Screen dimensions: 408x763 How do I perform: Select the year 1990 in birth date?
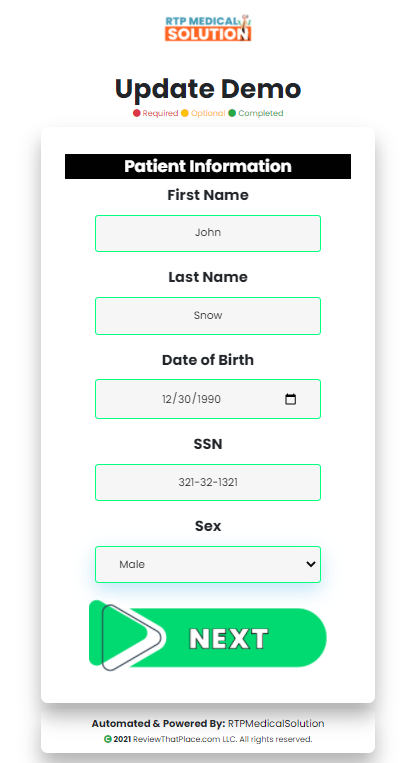click(x=209, y=399)
